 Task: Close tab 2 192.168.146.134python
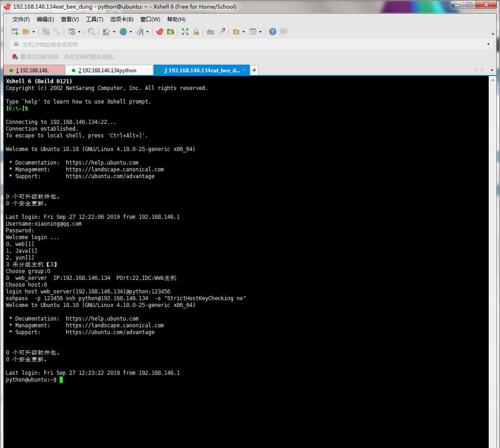coord(147,70)
